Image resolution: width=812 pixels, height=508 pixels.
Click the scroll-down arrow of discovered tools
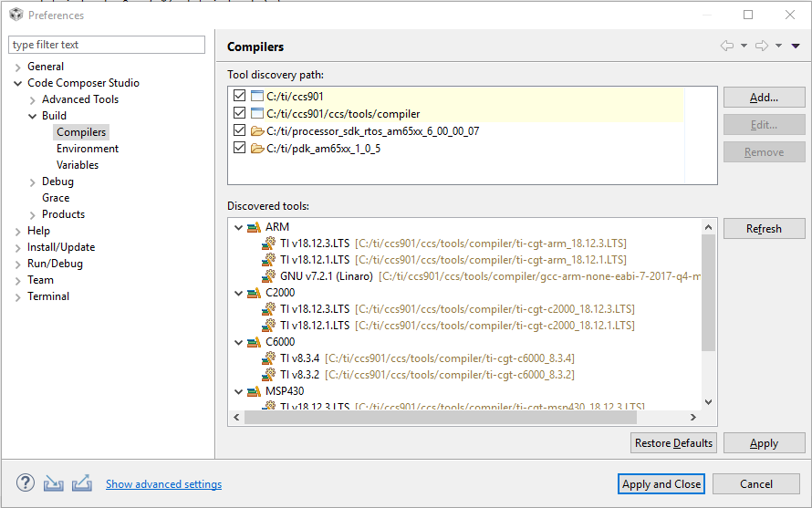[708, 402]
